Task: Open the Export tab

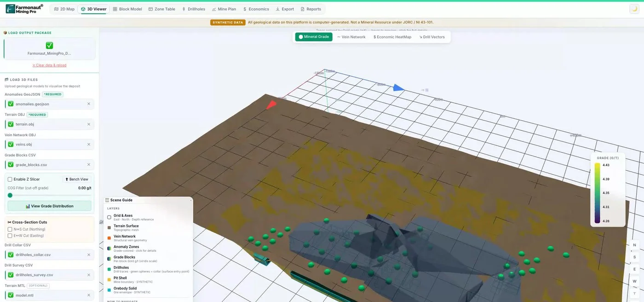Action: point(285,9)
